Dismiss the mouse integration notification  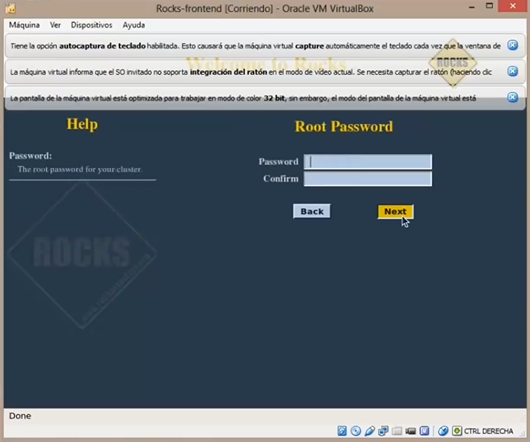(x=513, y=71)
